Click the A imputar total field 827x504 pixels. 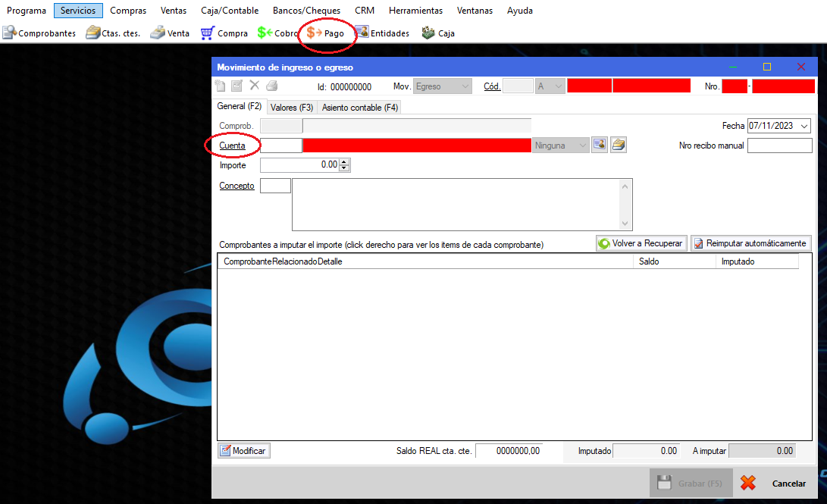coord(761,451)
